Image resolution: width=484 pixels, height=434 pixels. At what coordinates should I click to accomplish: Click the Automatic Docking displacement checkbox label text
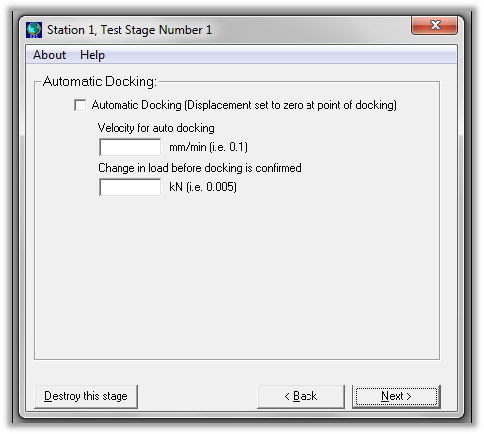pos(244,105)
